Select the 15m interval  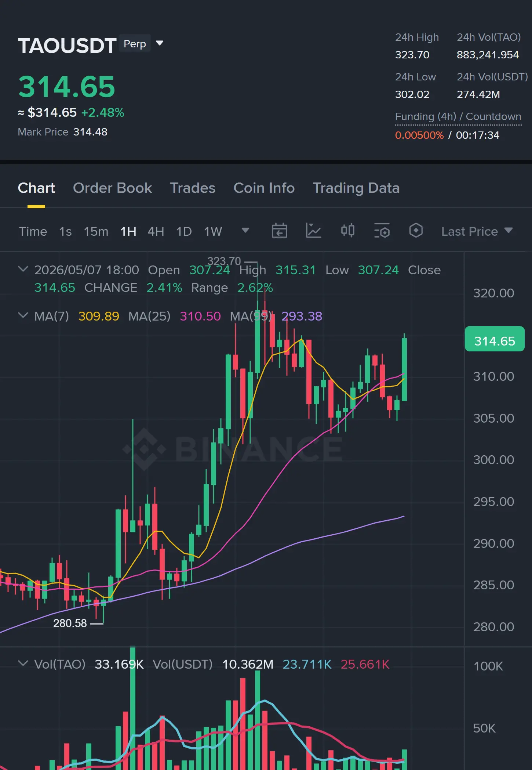[x=96, y=231]
